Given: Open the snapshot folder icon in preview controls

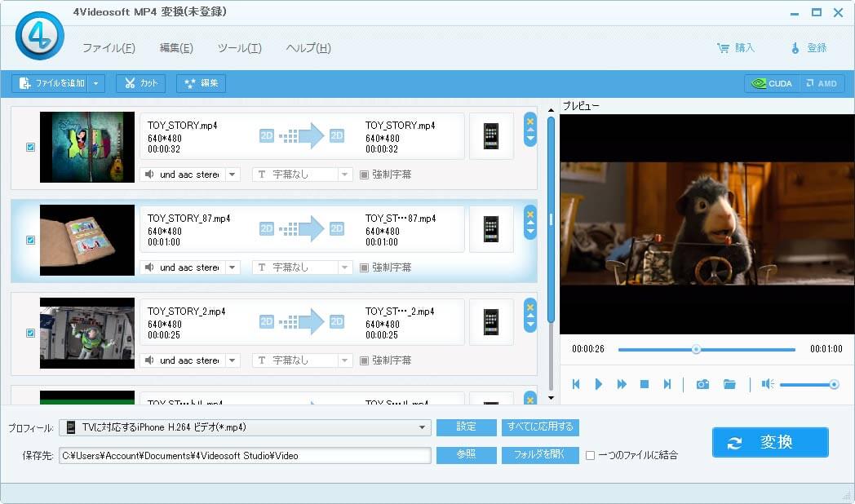Looking at the screenshot, I should point(729,383).
